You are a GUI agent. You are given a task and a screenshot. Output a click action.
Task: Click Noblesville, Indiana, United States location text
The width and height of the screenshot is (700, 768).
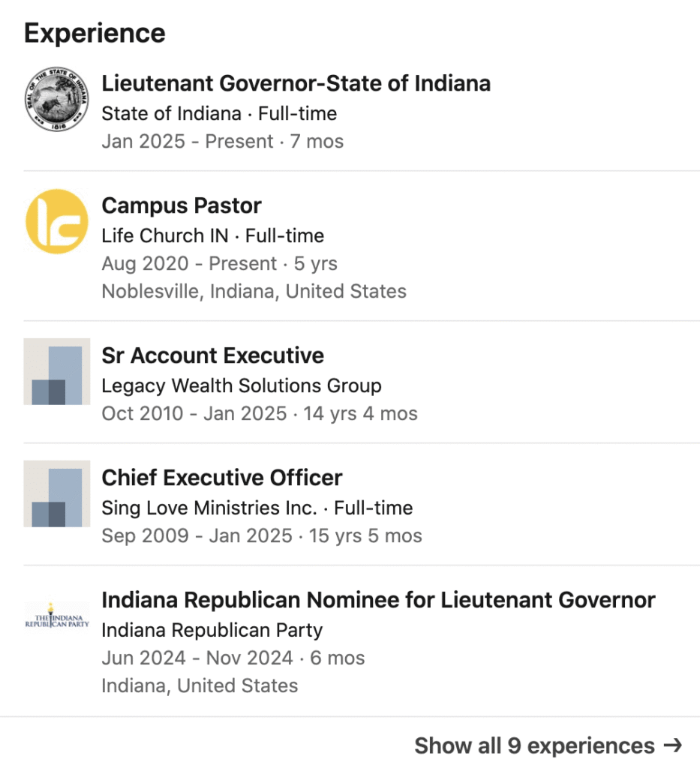(x=254, y=291)
